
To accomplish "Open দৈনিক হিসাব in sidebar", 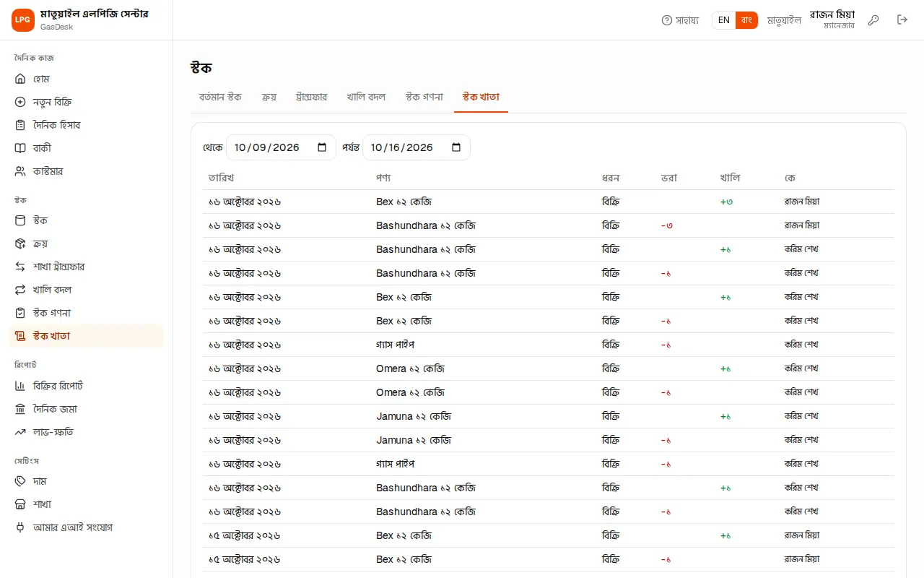I will 86,125.
